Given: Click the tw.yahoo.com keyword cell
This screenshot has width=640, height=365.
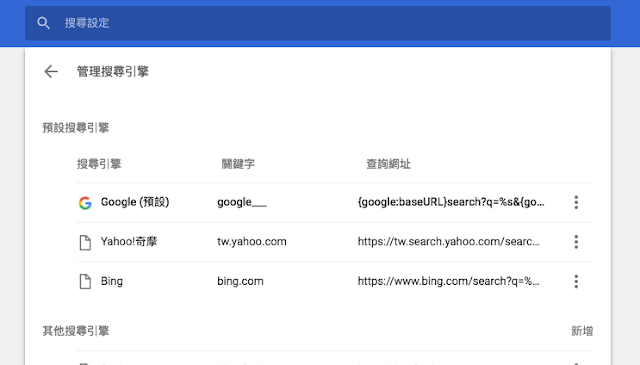Looking at the screenshot, I should pos(252,241).
